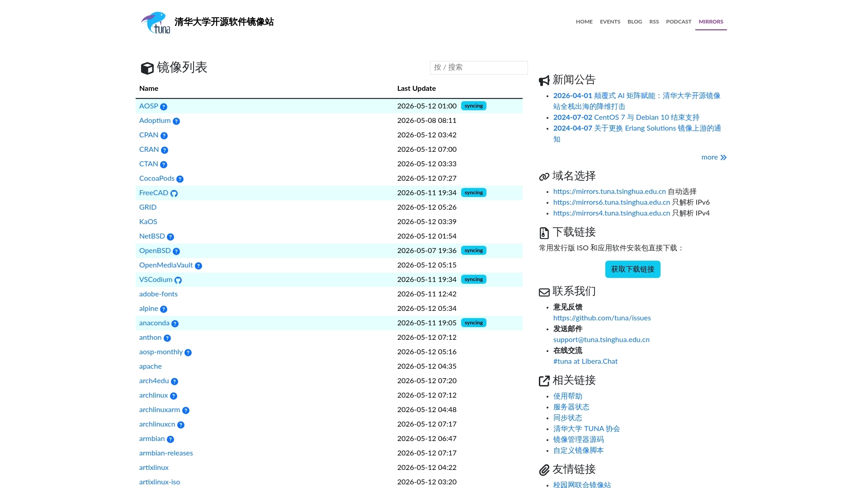Open mirrors.tuna.tsinghua.edu.cn auto-select link

click(x=609, y=192)
